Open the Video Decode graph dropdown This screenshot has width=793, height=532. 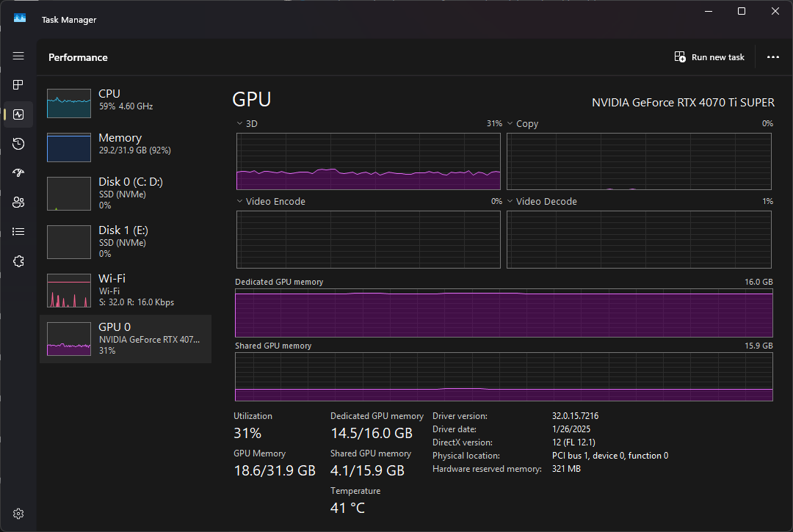coord(542,202)
